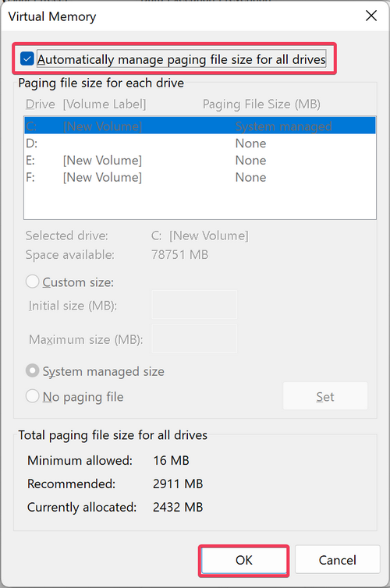The image size is (390, 588).
Task: Click the Drive [Volume Label] column header
Action: (x=86, y=104)
